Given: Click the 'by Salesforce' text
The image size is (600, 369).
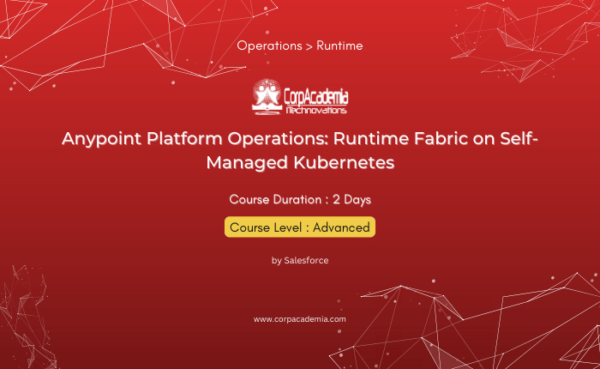Looking at the screenshot, I should click(300, 260).
